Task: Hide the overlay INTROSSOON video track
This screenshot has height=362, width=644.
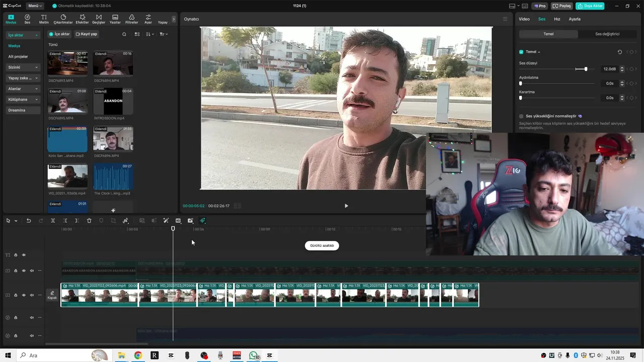Action: coord(24,270)
